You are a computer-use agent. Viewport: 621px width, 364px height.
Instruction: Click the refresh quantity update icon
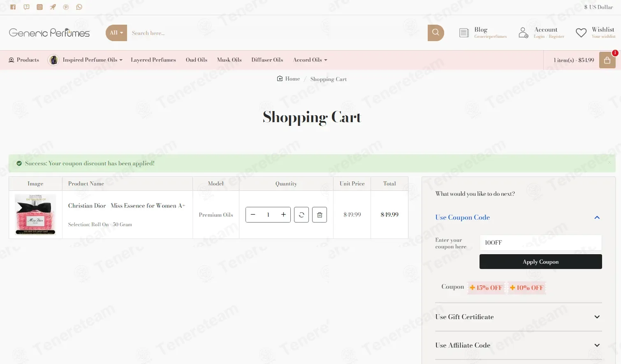point(301,215)
